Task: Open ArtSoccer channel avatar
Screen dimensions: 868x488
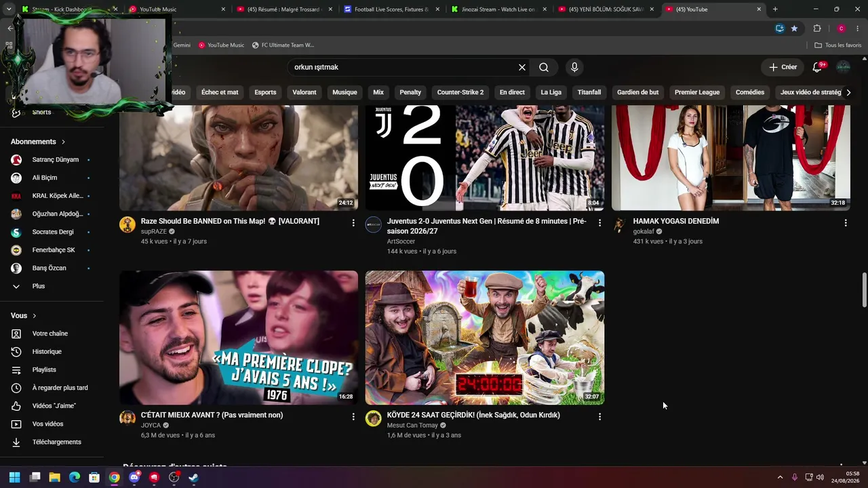Action: [374, 225]
